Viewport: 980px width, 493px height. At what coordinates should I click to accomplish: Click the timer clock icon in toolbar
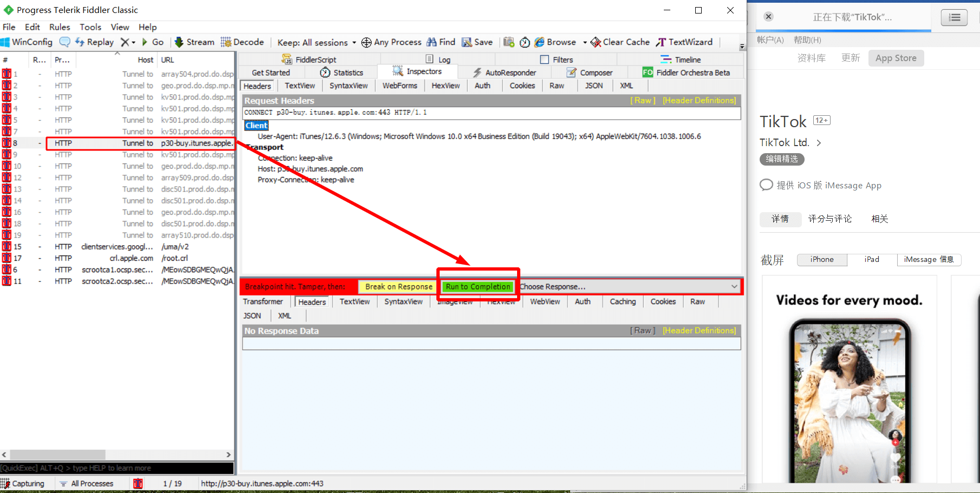[525, 42]
